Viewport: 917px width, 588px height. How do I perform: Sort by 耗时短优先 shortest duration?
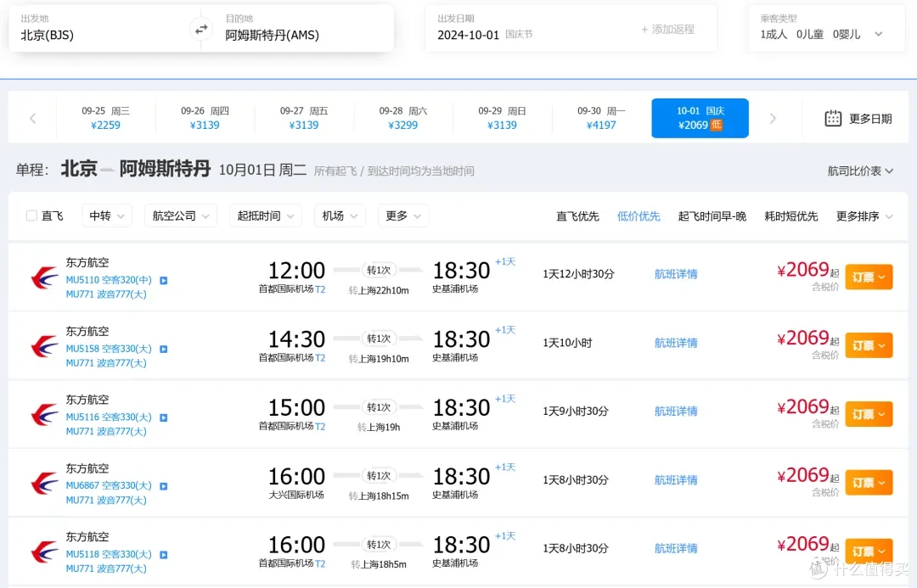tap(790, 216)
